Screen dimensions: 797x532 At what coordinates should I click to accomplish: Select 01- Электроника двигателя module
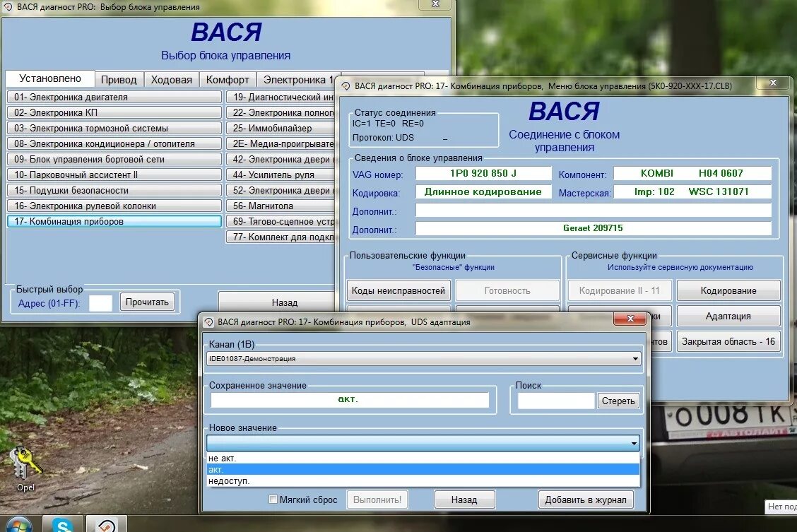click(114, 97)
